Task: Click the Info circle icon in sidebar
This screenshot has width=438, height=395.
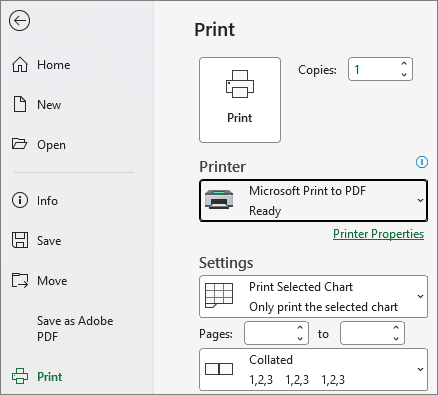Action: click(20, 201)
